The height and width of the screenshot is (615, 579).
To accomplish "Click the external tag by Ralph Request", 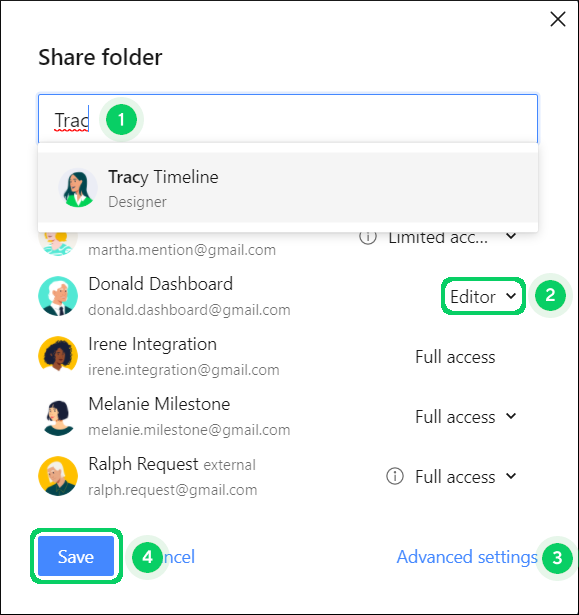I will (x=229, y=465).
